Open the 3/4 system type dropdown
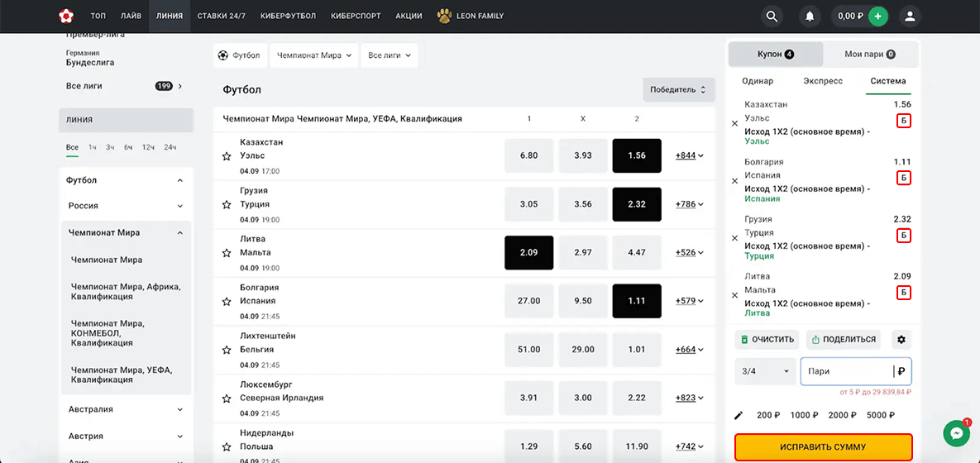 (x=766, y=371)
